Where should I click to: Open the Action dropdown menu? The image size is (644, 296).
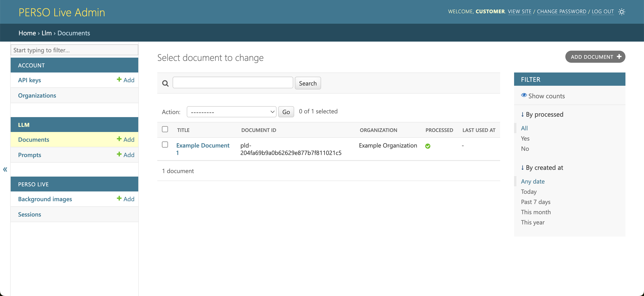231,112
